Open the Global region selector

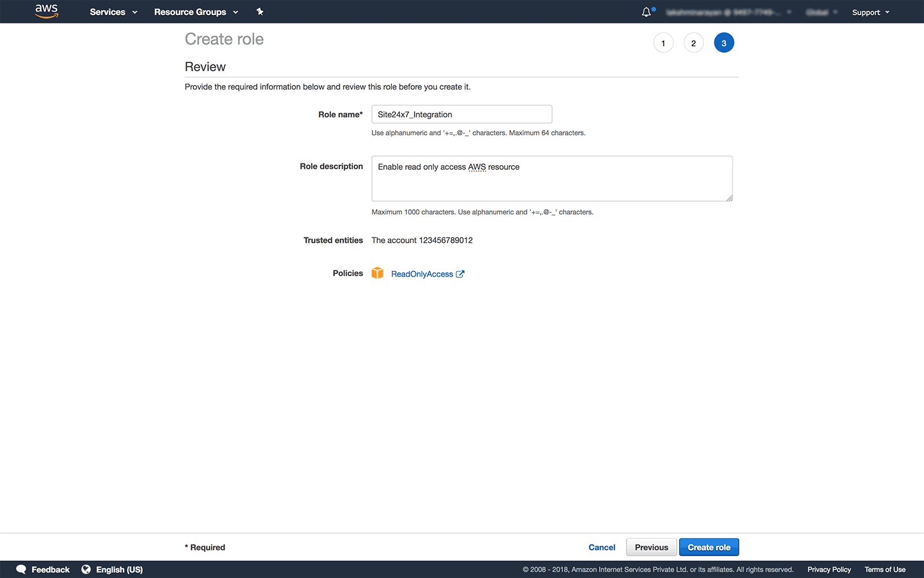tap(821, 12)
